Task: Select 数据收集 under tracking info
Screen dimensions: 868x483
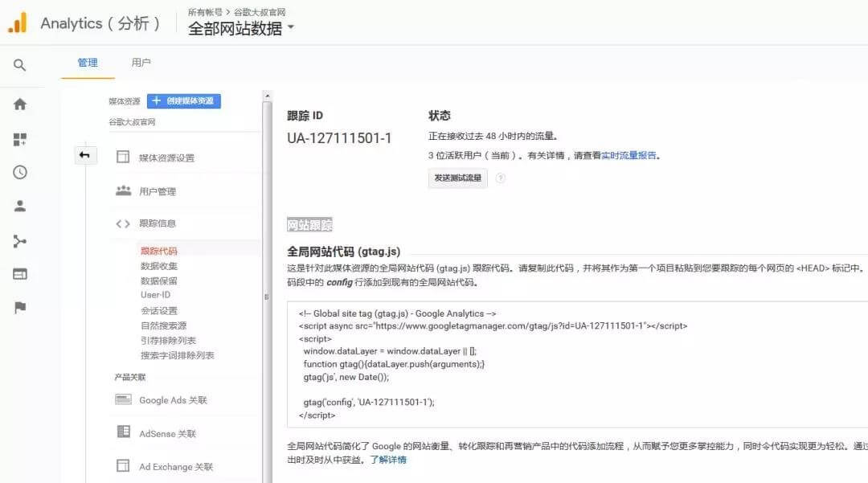Action: coord(159,266)
